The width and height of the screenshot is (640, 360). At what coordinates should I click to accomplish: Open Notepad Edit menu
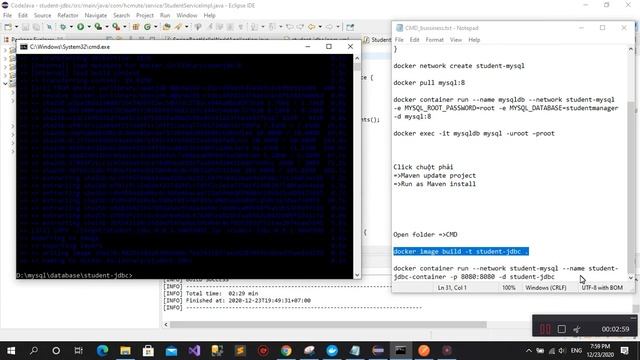click(414, 40)
